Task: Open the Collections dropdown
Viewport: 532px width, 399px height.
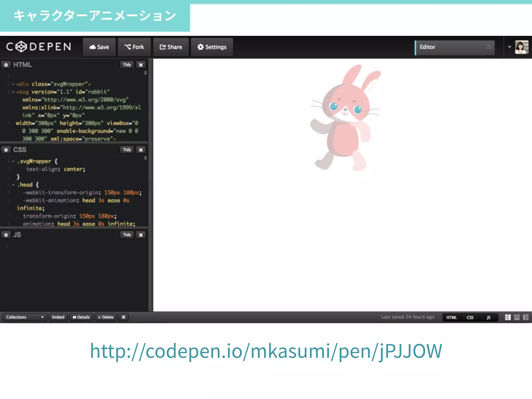Action: tap(25, 317)
